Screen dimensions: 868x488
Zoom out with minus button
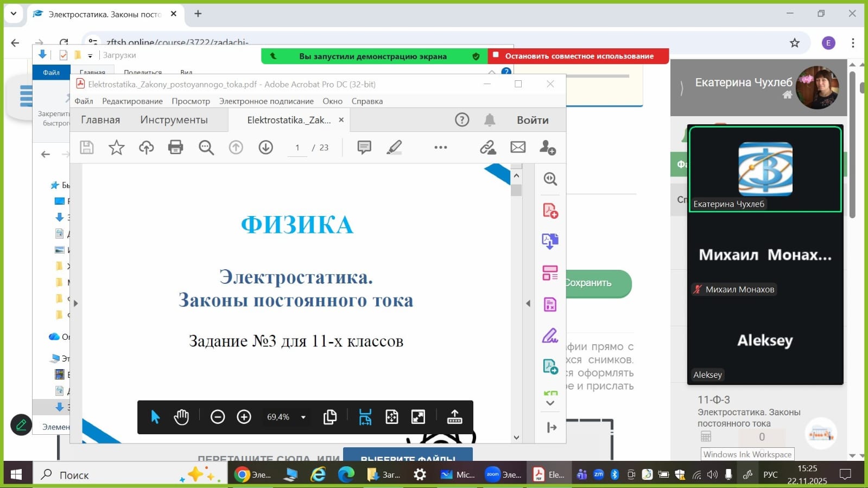pyautogui.click(x=218, y=417)
